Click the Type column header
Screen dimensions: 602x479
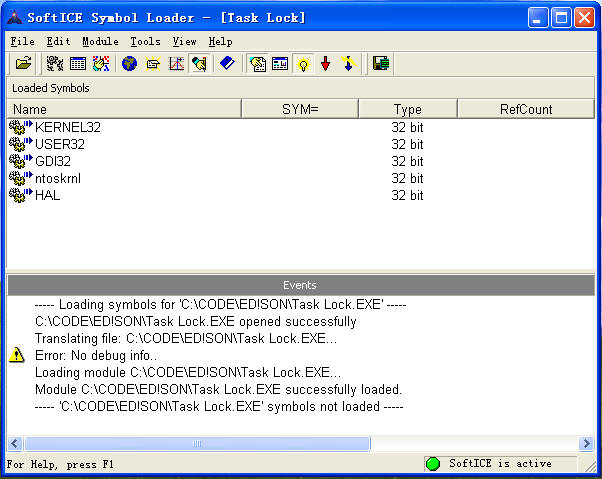408,109
